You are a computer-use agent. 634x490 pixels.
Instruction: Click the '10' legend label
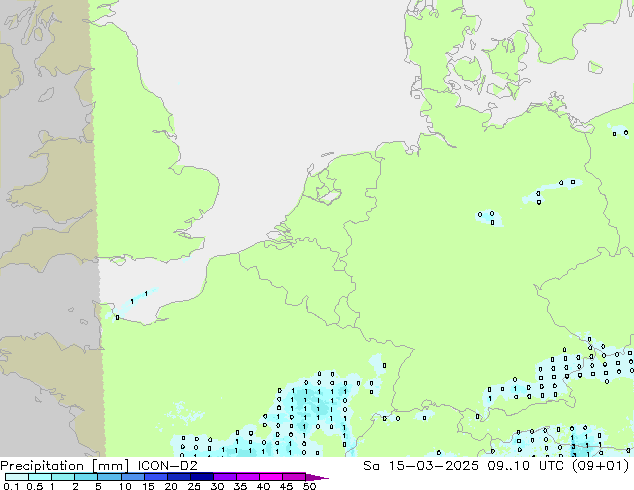click(125, 486)
